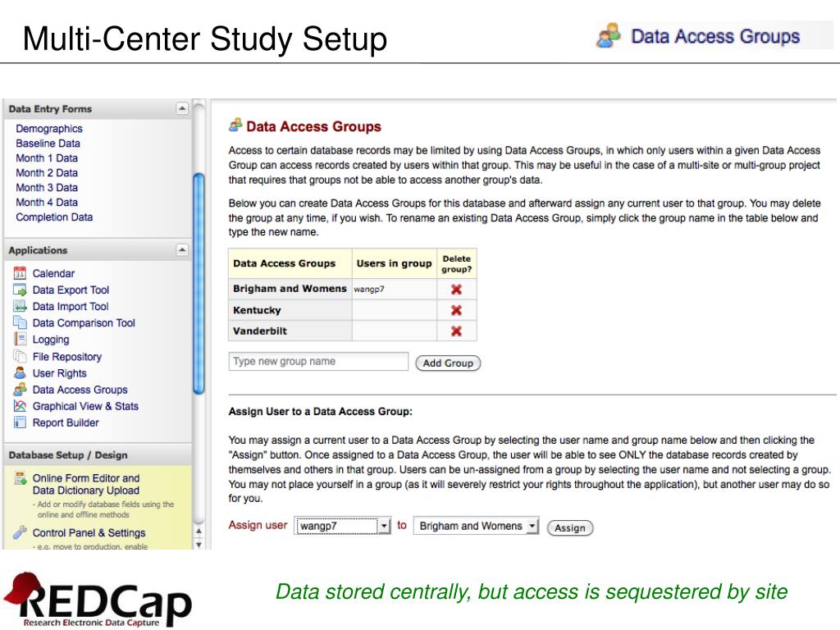Open the Month 2 Data form

point(47,173)
